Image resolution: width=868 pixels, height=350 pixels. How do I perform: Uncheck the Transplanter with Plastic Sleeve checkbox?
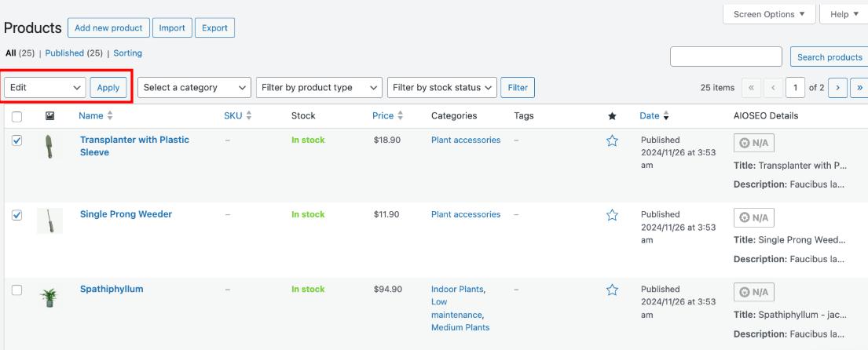pos(17,140)
